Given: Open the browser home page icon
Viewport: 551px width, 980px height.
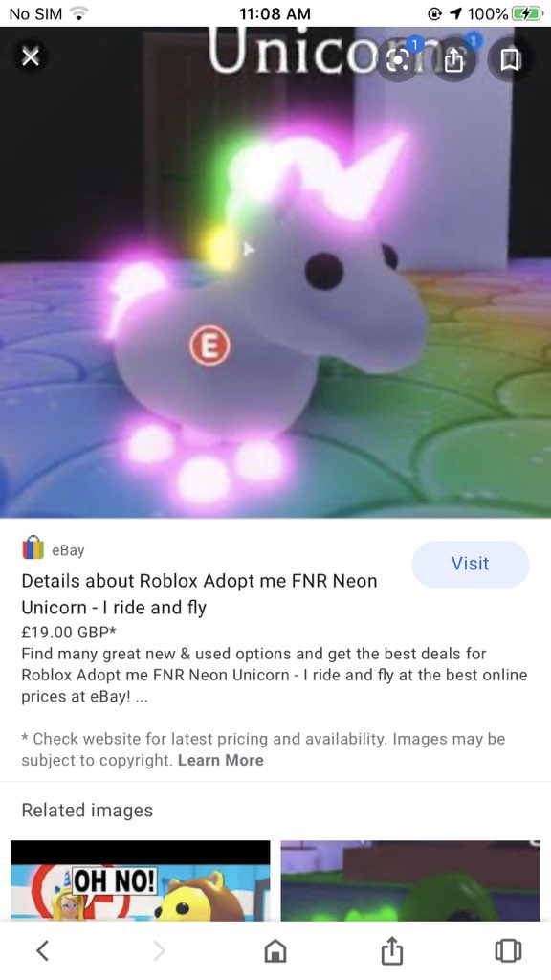Looking at the screenshot, I should [x=275, y=950].
